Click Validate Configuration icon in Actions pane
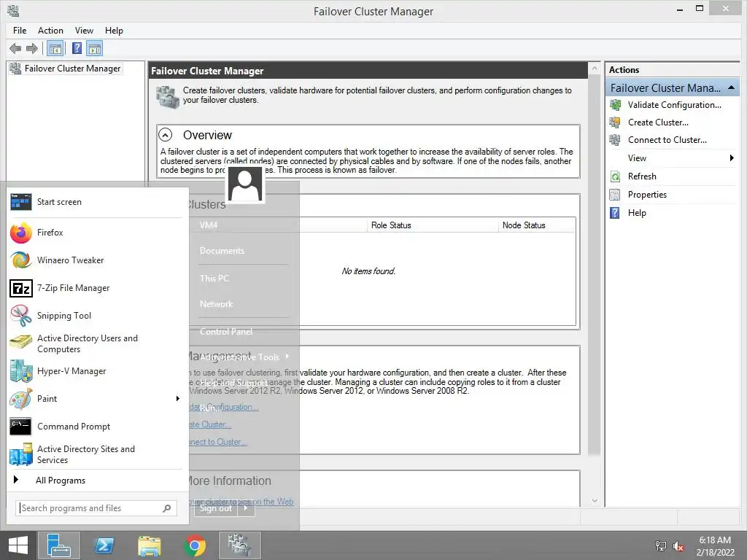This screenshot has height=560, width=747. 615,105
